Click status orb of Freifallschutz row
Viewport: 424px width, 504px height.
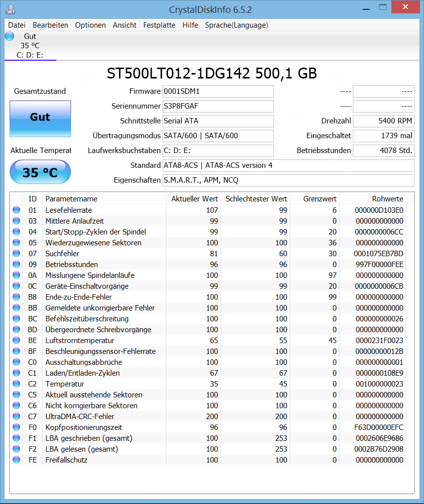tap(16, 460)
